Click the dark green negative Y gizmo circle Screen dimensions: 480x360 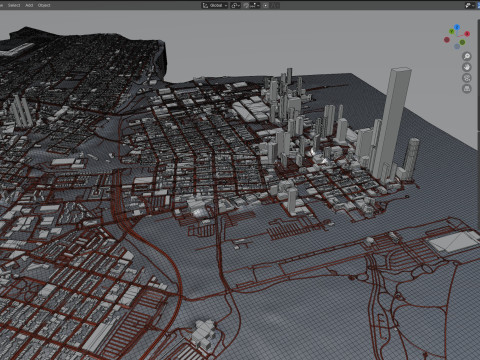pyautogui.click(x=462, y=42)
